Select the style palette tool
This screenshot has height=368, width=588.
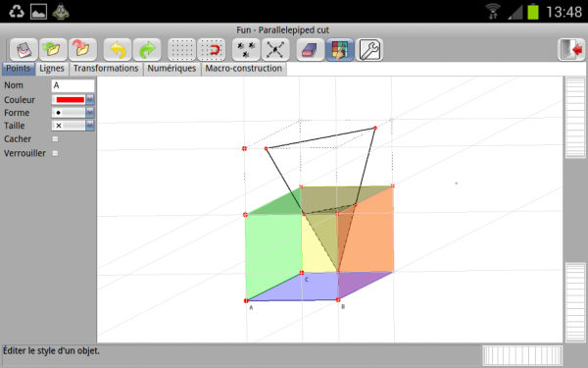coord(340,49)
